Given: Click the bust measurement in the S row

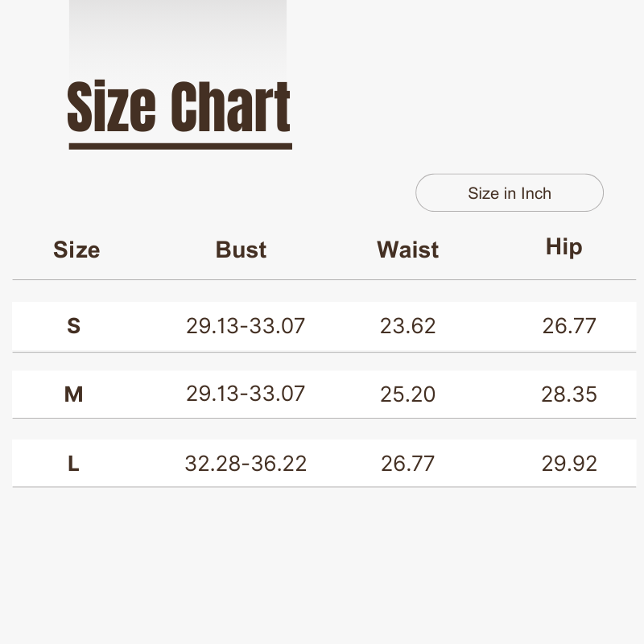Looking at the screenshot, I should coord(246,326).
